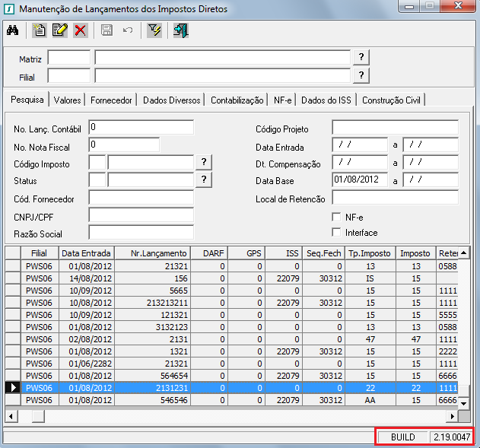
Task: Click the filter funnel icon
Action: (x=155, y=30)
